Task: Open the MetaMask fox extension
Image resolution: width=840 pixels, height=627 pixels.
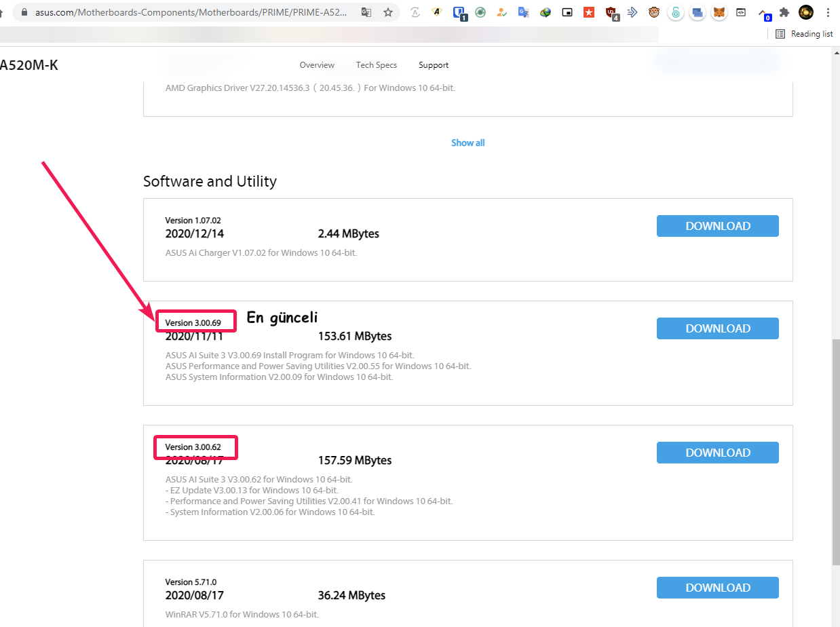Action: [719, 12]
